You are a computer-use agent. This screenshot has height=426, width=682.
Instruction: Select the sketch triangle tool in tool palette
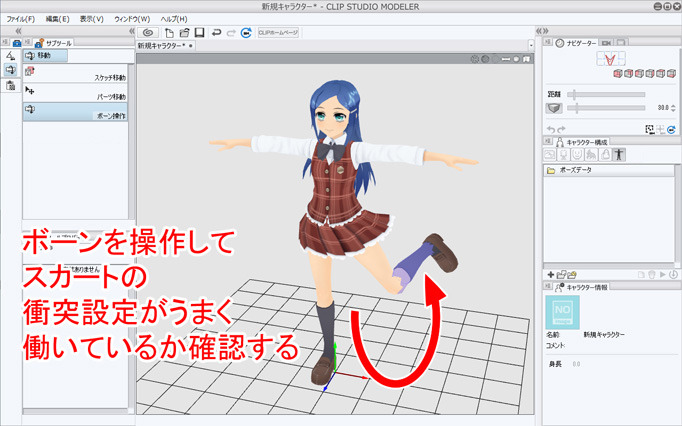pyautogui.click(x=10, y=56)
